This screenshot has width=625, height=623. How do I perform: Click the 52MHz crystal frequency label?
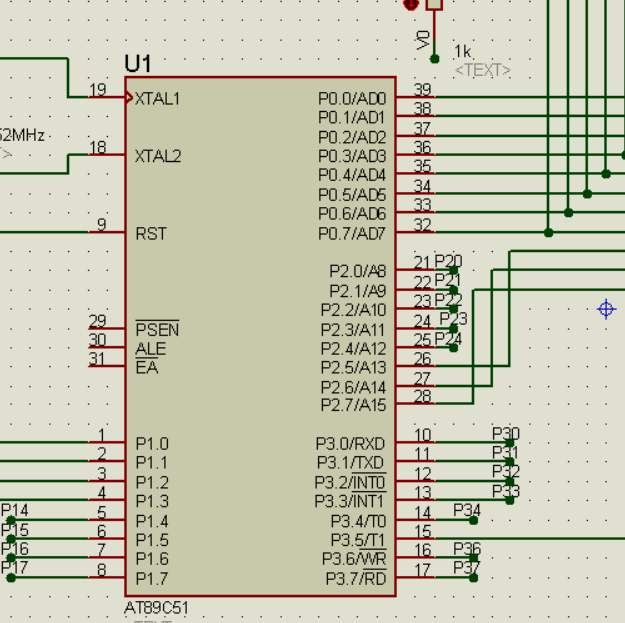pos(22,135)
